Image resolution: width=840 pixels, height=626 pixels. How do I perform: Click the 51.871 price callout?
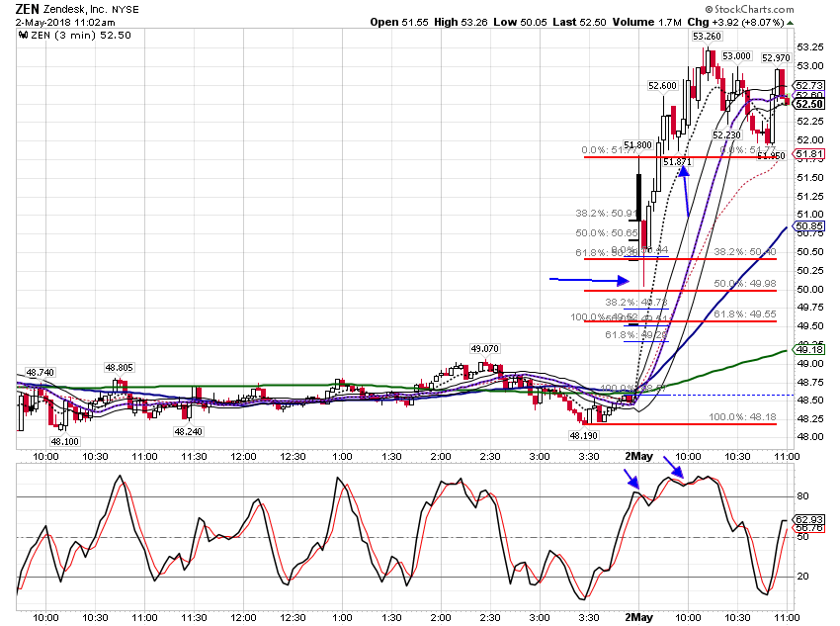pos(677,162)
